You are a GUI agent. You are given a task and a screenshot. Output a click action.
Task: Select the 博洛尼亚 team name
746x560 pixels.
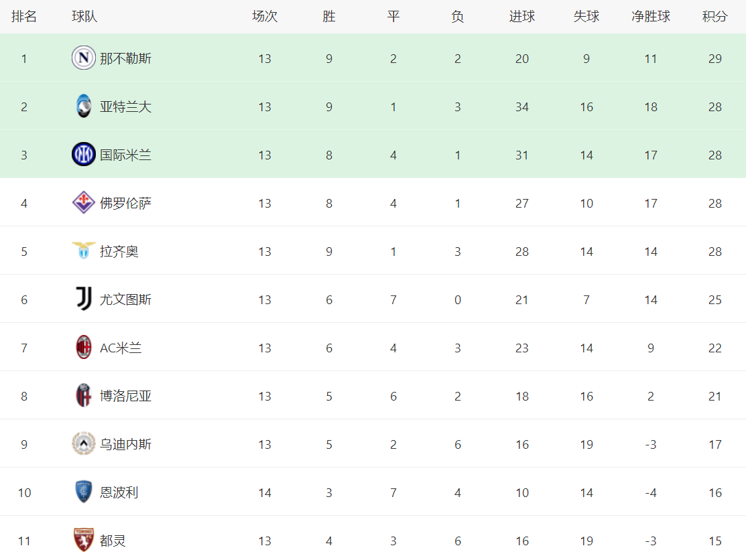[x=125, y=396]
